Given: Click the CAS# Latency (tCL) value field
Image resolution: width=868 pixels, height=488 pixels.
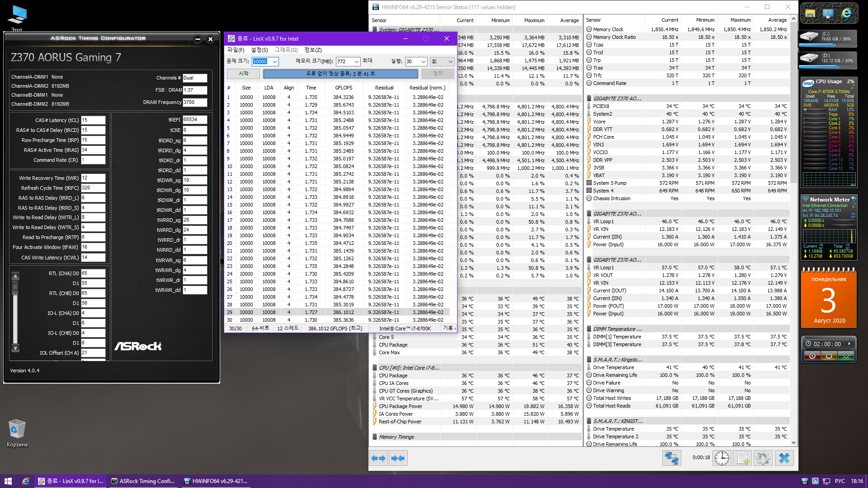Looking at the screenshot, I should point(93,120).
